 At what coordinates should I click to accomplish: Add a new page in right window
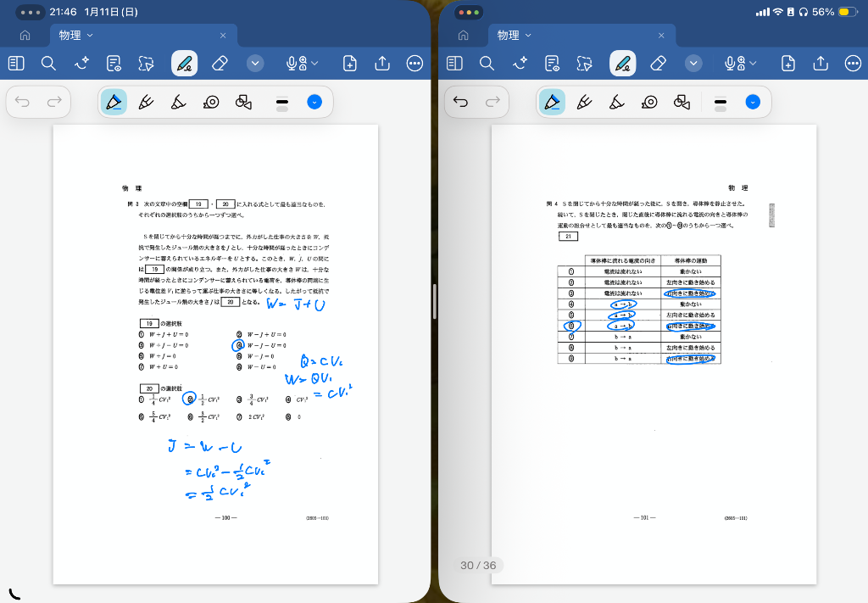[788, 64]
